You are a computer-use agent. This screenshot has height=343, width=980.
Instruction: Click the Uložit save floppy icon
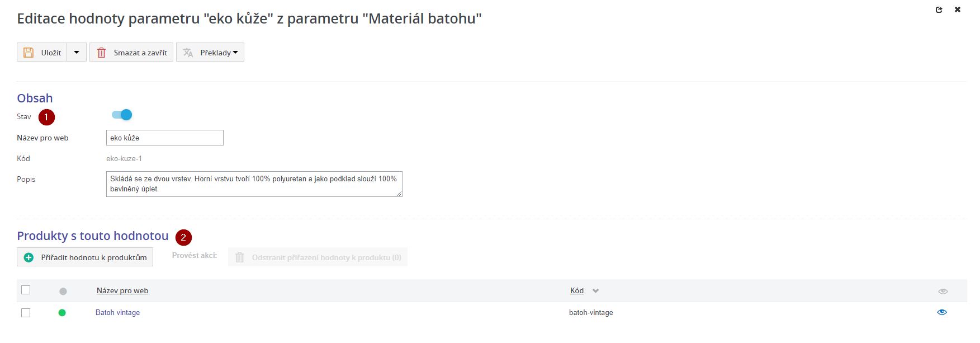click(29, 53)
